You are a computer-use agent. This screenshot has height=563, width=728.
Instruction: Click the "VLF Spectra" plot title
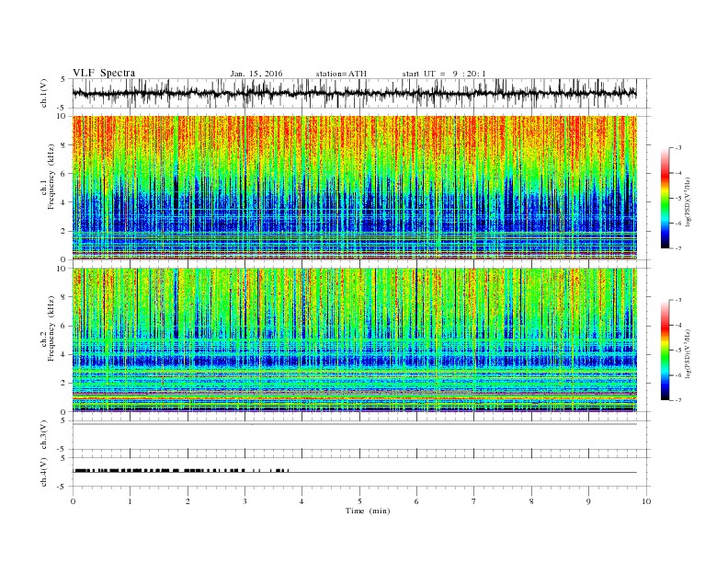coord(104,73)
